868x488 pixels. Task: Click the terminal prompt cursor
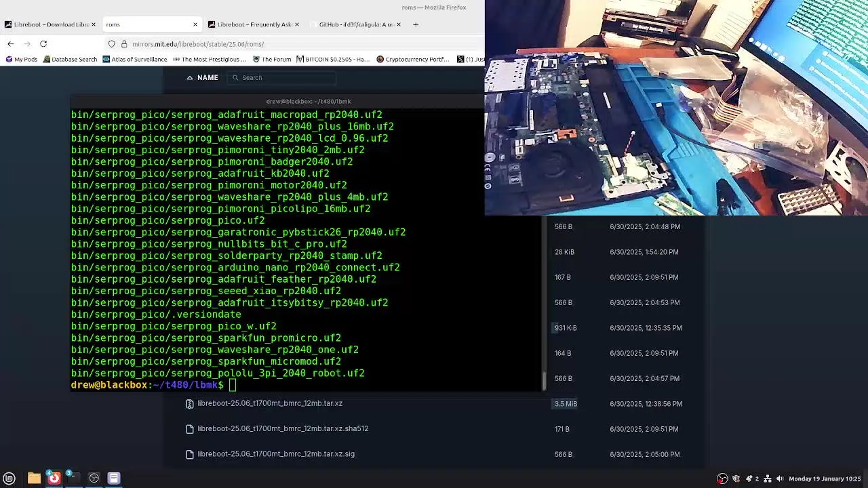coord(233,385)
